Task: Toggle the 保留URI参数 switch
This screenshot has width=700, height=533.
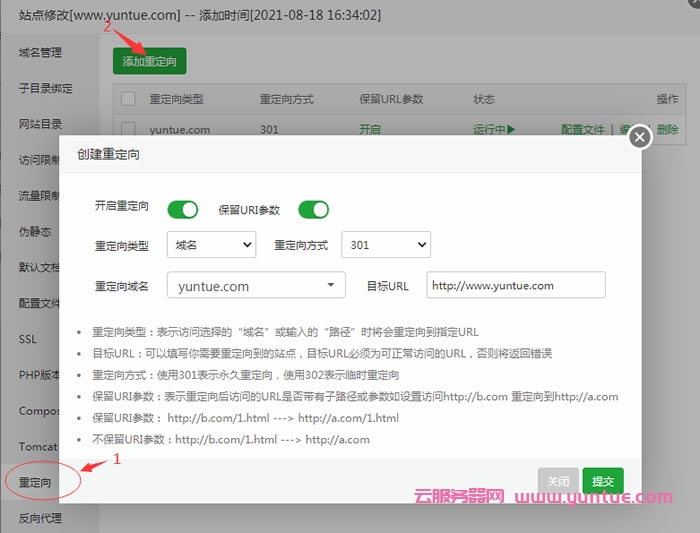Action: coord(313,209)
